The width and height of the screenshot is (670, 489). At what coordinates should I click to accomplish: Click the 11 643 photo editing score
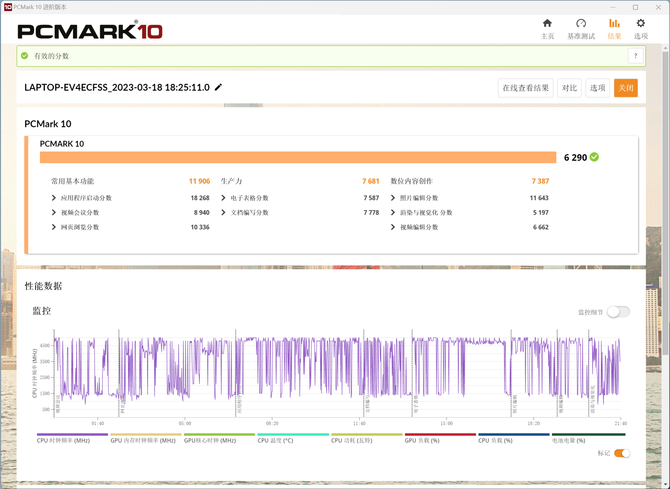pyautogui.click(x=539, y=198)
